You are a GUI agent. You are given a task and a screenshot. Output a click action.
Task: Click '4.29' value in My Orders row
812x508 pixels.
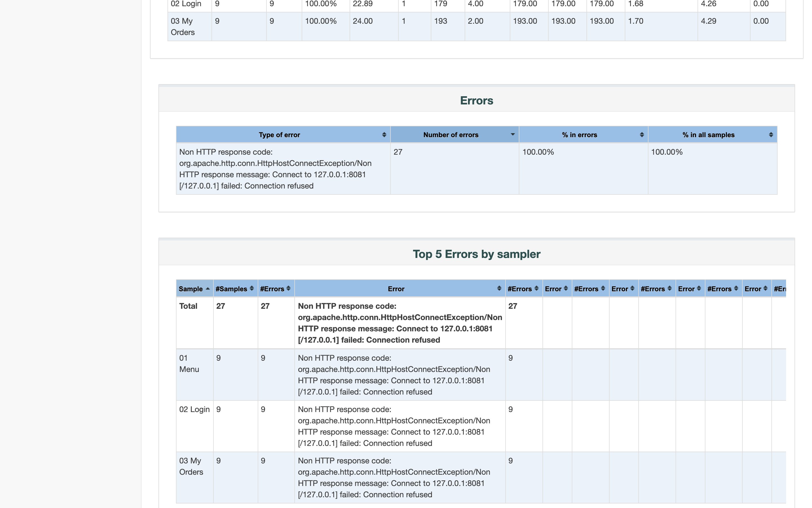[708, 21]
